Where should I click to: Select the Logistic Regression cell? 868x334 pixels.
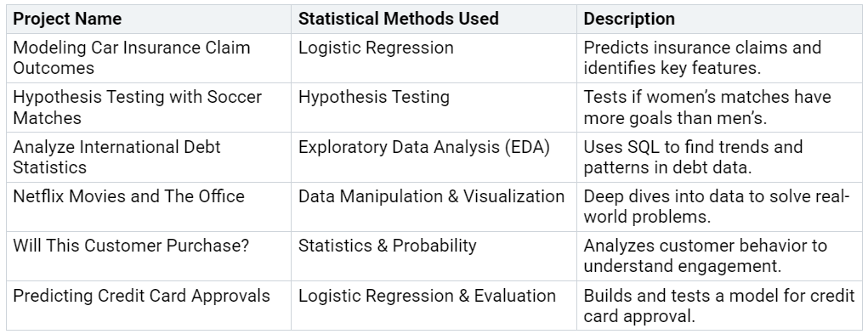(434, 58)
